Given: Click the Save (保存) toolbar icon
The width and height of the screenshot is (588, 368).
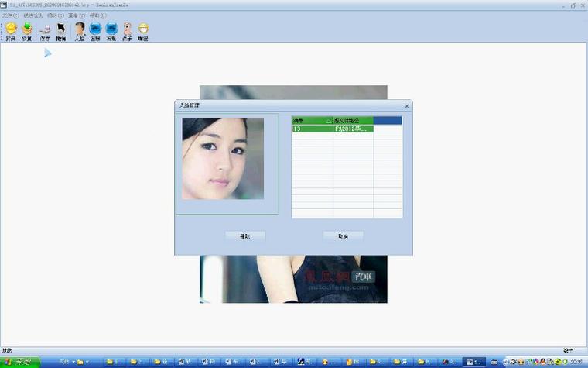Looking at the screenshot, I should pyautogui.click(x=45, y=32).
